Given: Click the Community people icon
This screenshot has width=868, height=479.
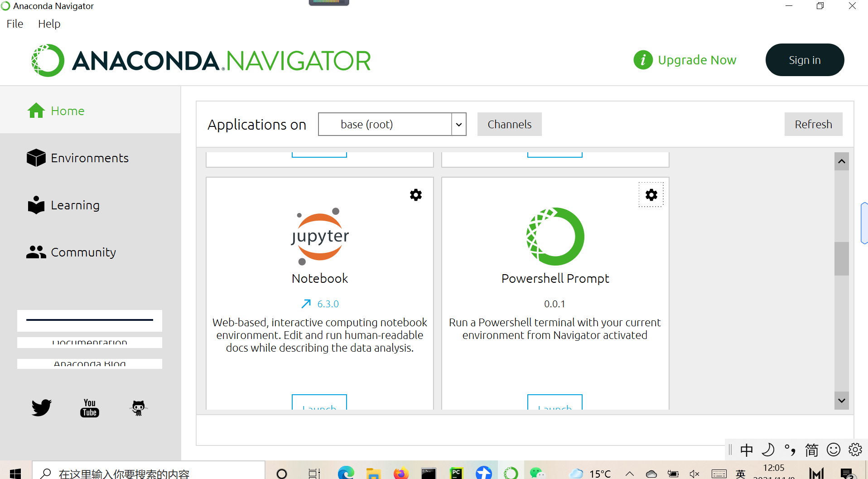Looking at the screenshot, I should point(36,252).
